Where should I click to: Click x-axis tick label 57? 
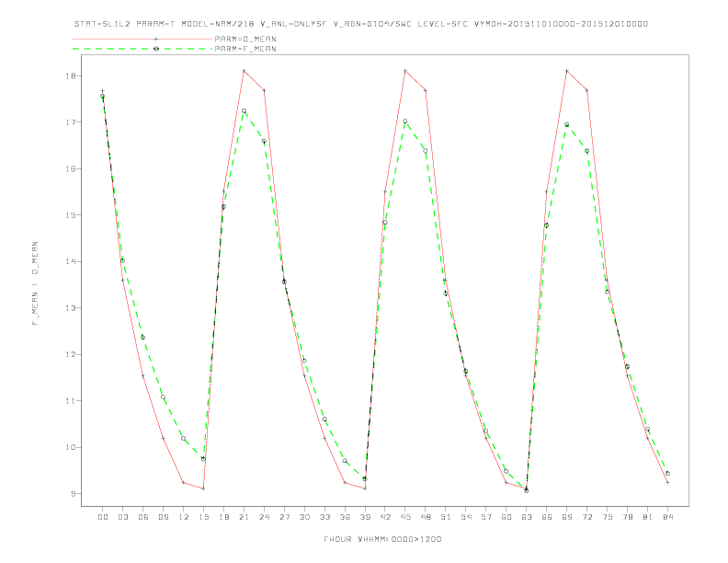coord(486,517)
